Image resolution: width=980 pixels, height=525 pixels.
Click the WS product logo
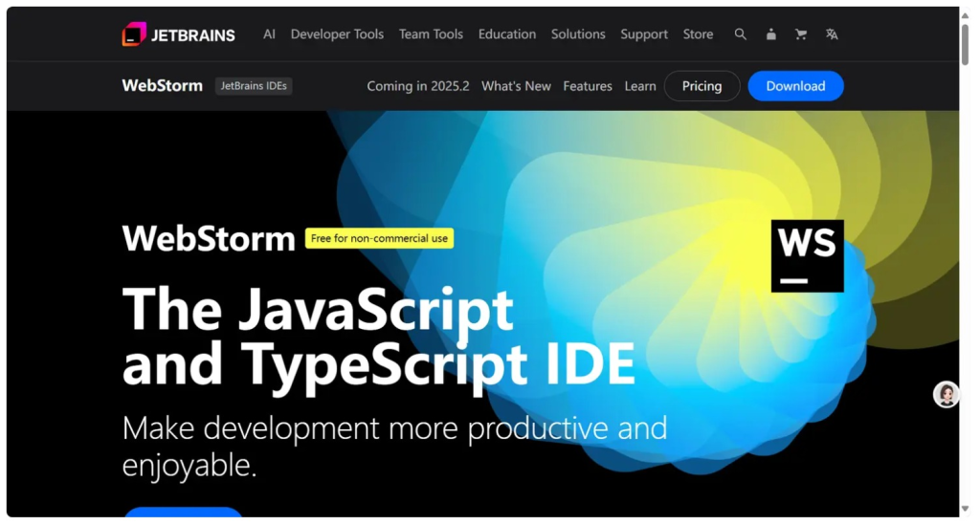[807, 256]
